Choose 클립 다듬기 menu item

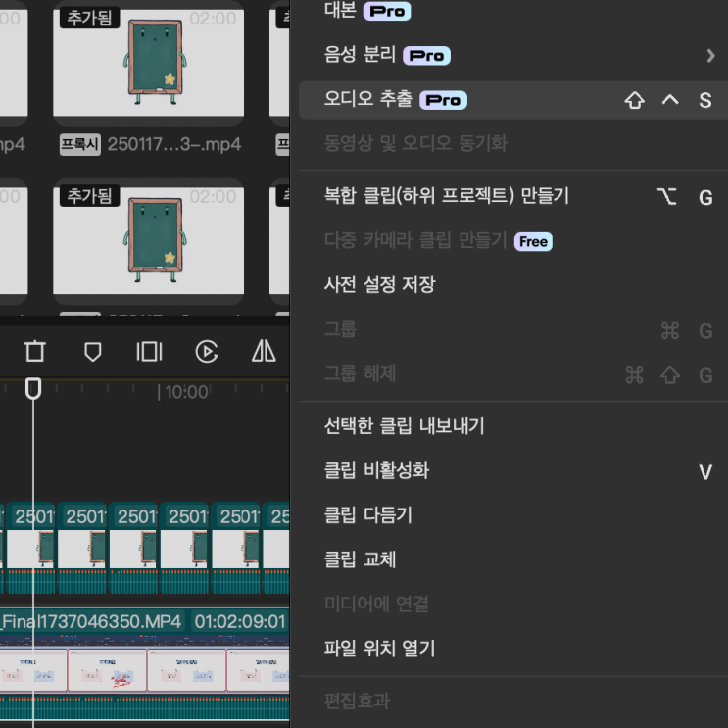pos(368,515)
